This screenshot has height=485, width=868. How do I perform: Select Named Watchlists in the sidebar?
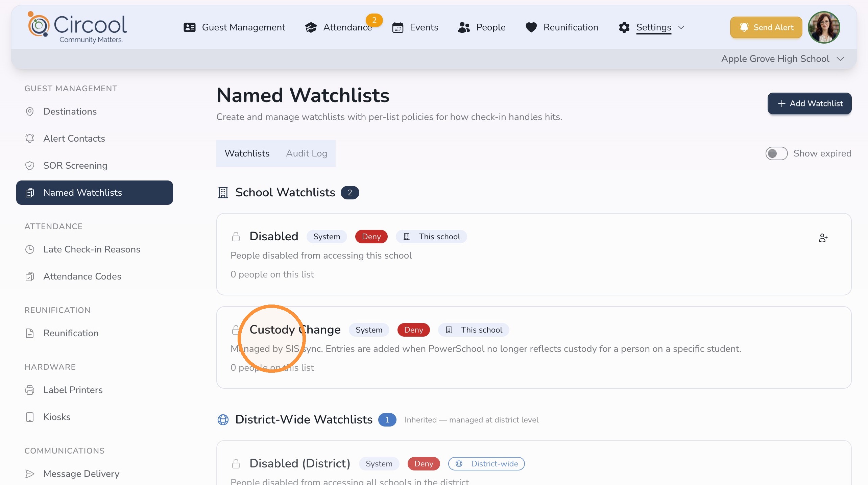(x=95, y=193)
